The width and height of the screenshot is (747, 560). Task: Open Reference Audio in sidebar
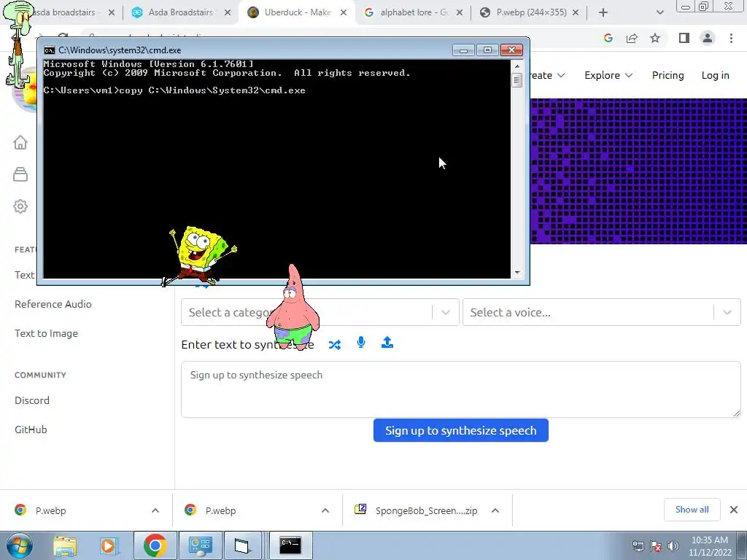coord(53,304)
